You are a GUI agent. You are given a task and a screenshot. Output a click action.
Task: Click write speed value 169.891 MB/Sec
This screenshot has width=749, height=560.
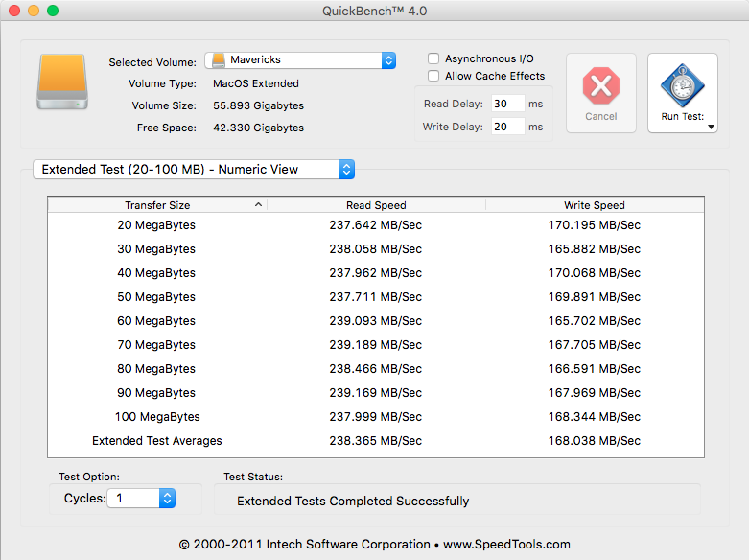tap(595, 296)
